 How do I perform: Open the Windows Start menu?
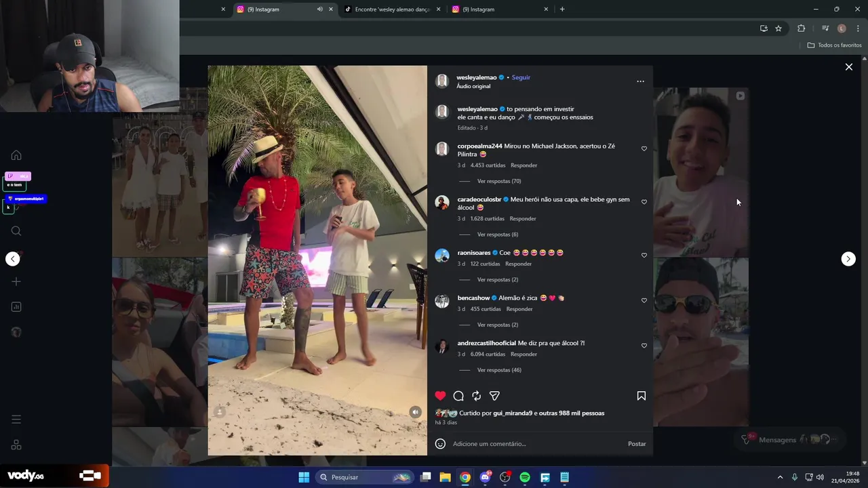coord(304,477)
